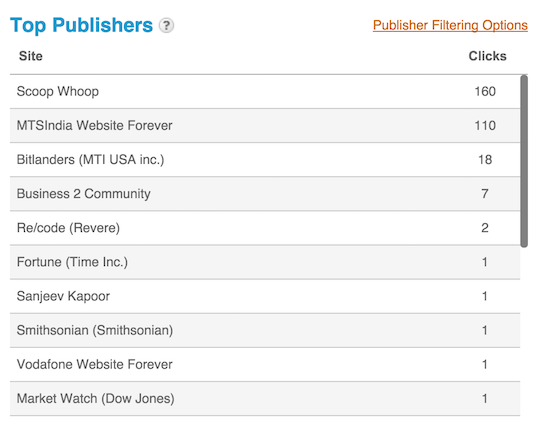The width and height of the screenshot is (550, 436).
Task: Open Publisher Filtering Options link
Action: coord(450,25)
